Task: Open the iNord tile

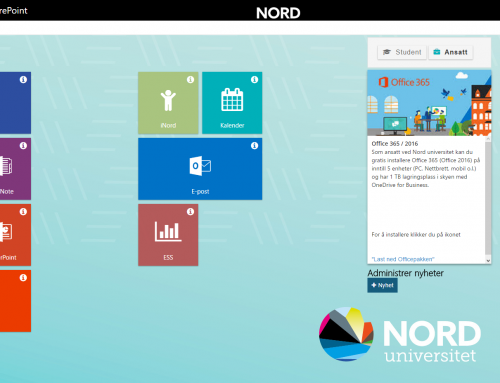Action: 168,103
